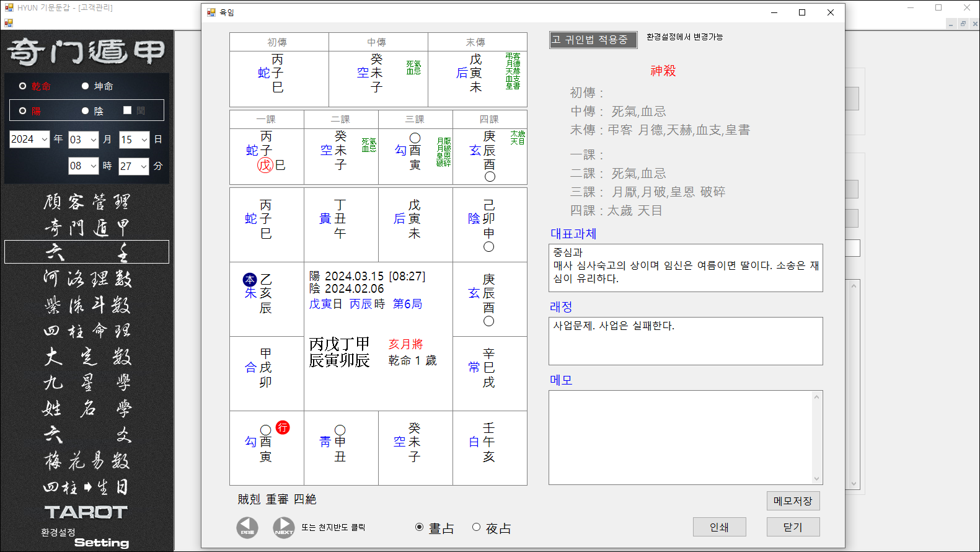The image size is (980, 552).
Task: Open 九星學 sidebar menu
Action: pyautogui.click(x=87, y=383)
